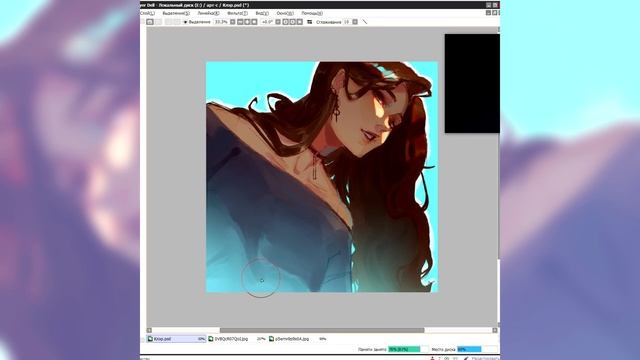Open the Выделение (Selection) menu
Image resolution: width=640 pixels, height=360 pixels.
coord(176,13)
